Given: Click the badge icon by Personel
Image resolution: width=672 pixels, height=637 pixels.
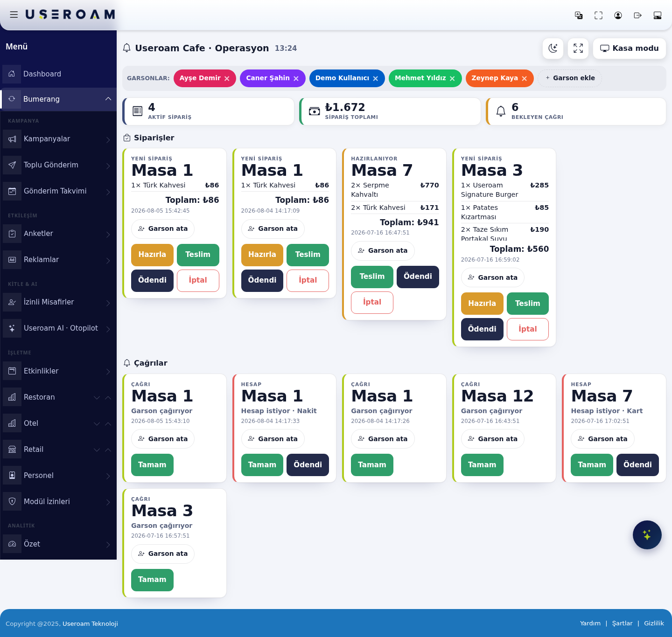Looking at the screenshot, I should point(12,476).
